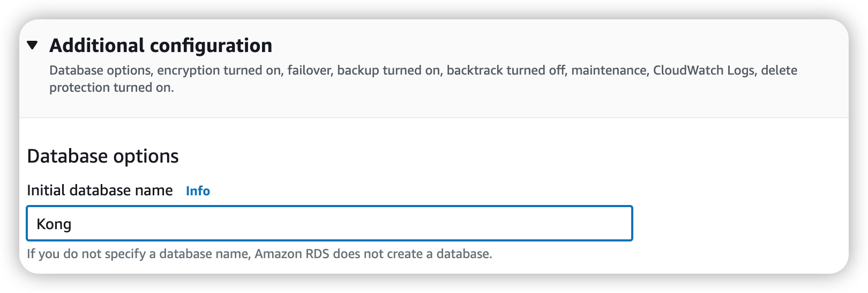Click 'encryption turned on' in summary
This screenshot has height=293, width=868.
point(219,70)
